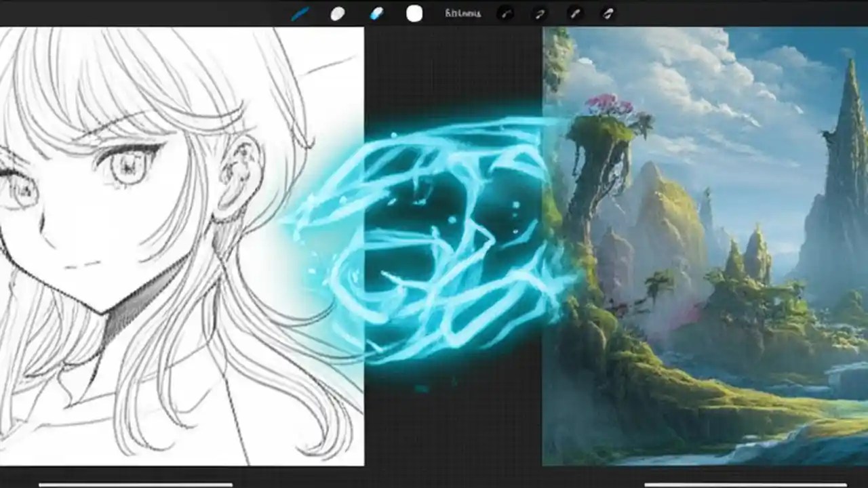Select the third dark brush preset icon
This screenshot has height=488, width=868.
(574, 13)
